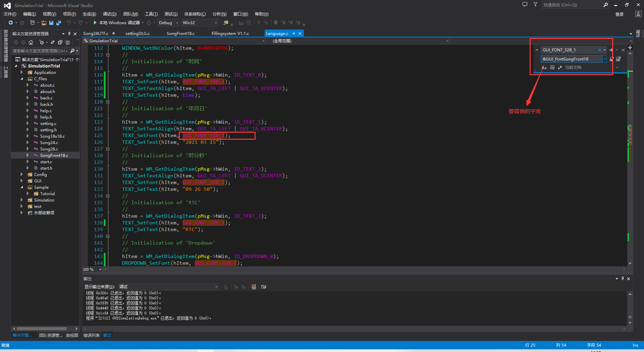Click the Home icon in Solution Explorer
Image resolution: width=644 pixels, height=352 pixels.
pos(31,42)
